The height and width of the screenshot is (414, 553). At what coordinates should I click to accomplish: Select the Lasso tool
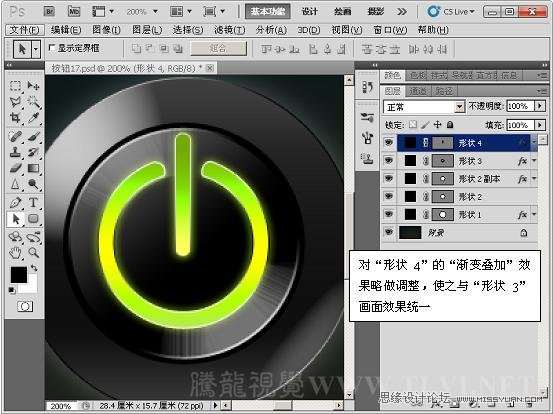coord(15,102)
